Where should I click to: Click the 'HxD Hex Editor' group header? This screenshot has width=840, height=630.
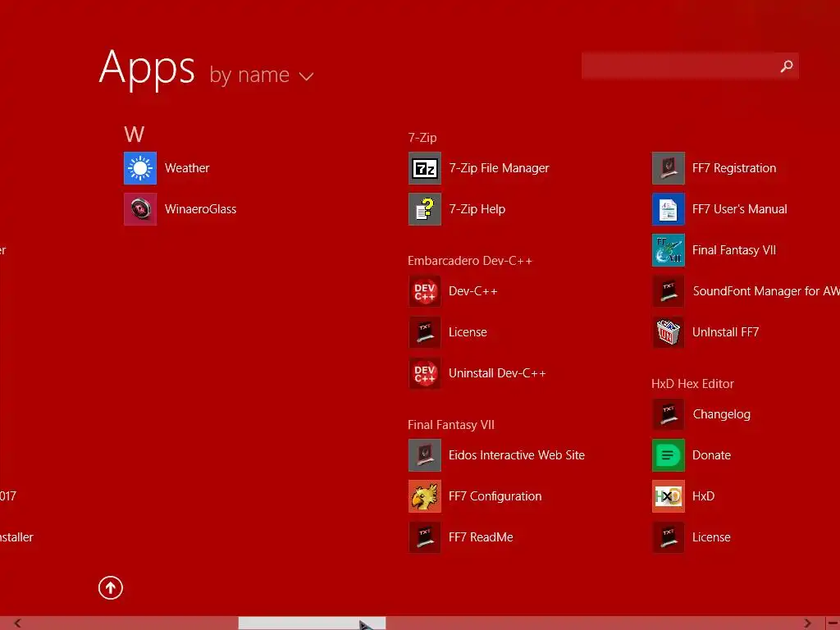(692, 384)
